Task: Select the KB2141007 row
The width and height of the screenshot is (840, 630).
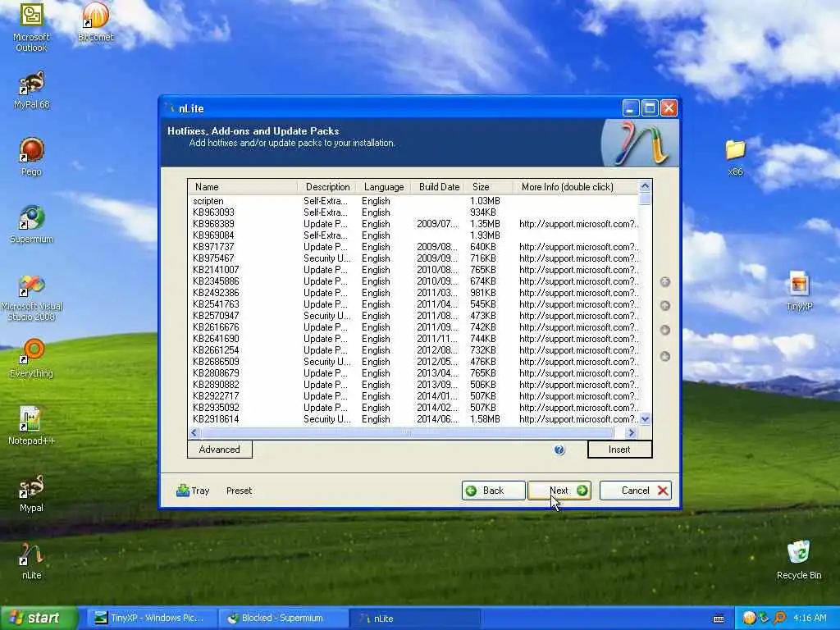Action: [413, 270]
